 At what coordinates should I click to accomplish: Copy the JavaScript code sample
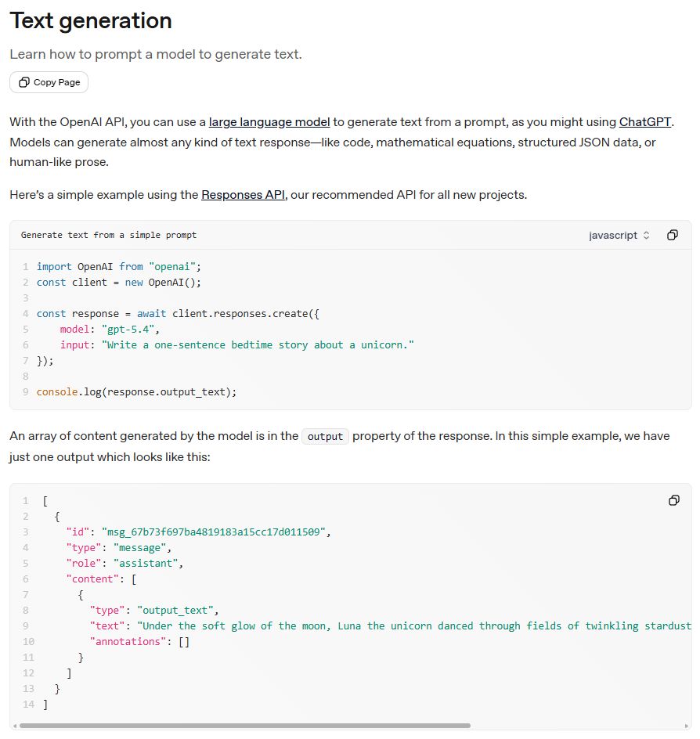pos(673,235)
